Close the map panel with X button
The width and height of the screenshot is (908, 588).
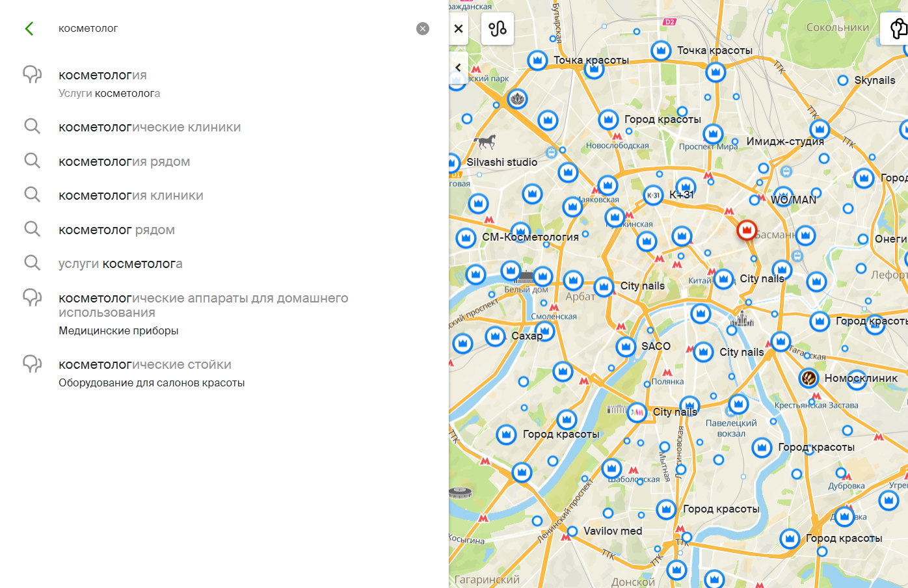tap(459, 29)
